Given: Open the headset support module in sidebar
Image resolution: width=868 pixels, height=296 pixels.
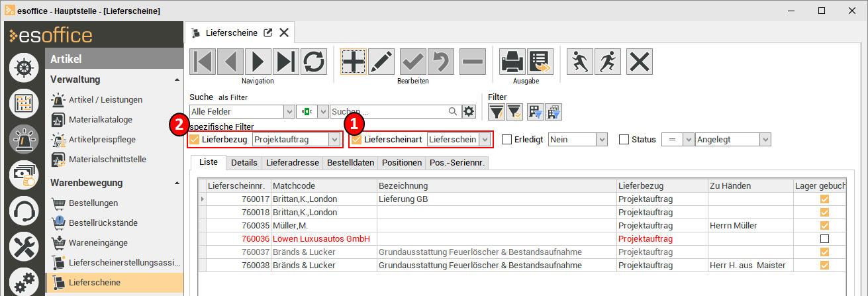Looking at the screenshot, I should pyautogui.click(x=24, y=211).
